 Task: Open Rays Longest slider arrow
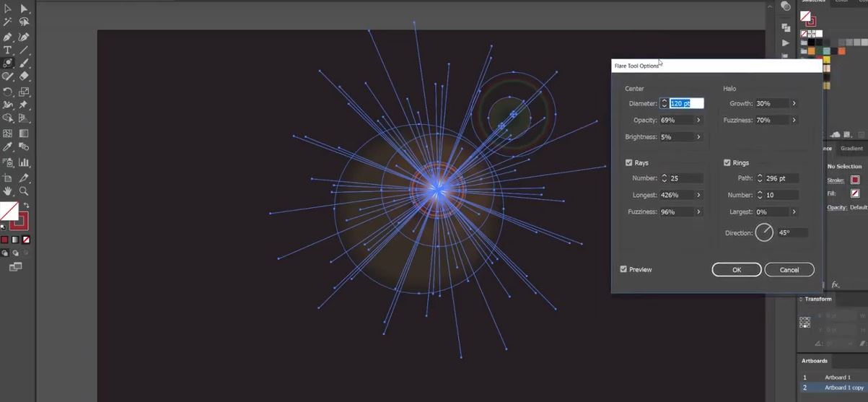[698, 195]
